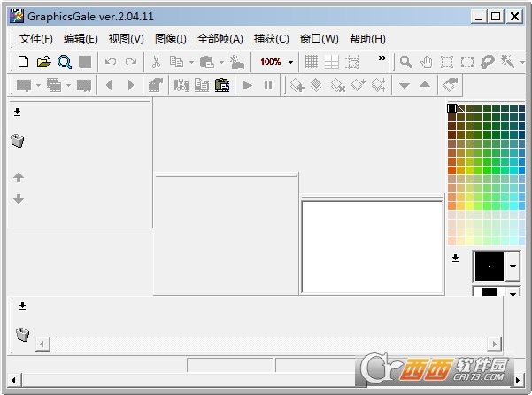
Task: Open the 文件(F) menu
Action: coord(36,38)
